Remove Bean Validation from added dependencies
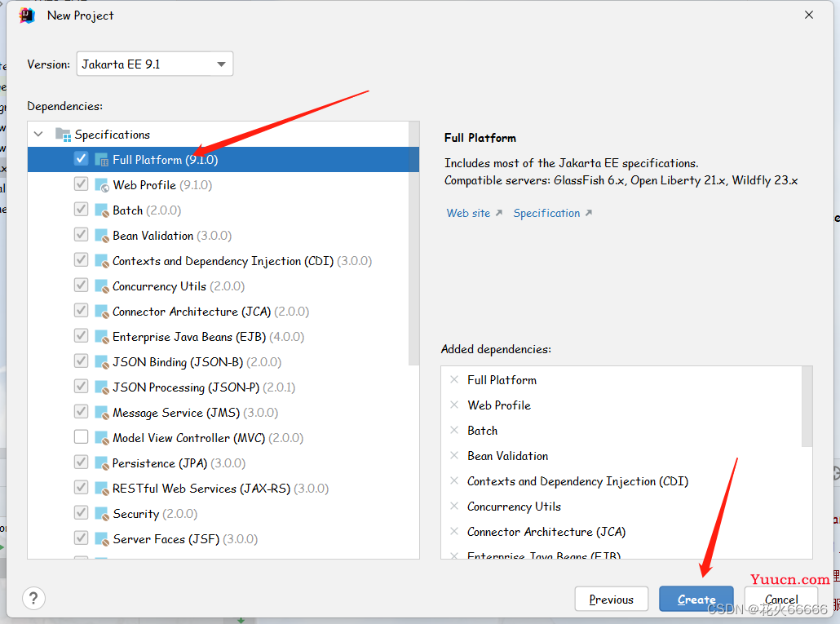Image resolution: width=840 pixels, height=624 pixels. (454, 456)
